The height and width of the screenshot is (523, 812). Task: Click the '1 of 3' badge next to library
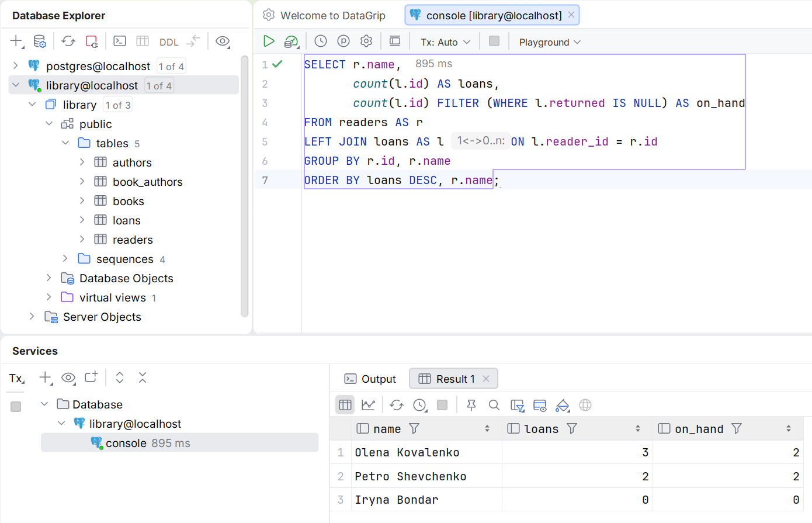pyautogui.click(x=117, y=105)
